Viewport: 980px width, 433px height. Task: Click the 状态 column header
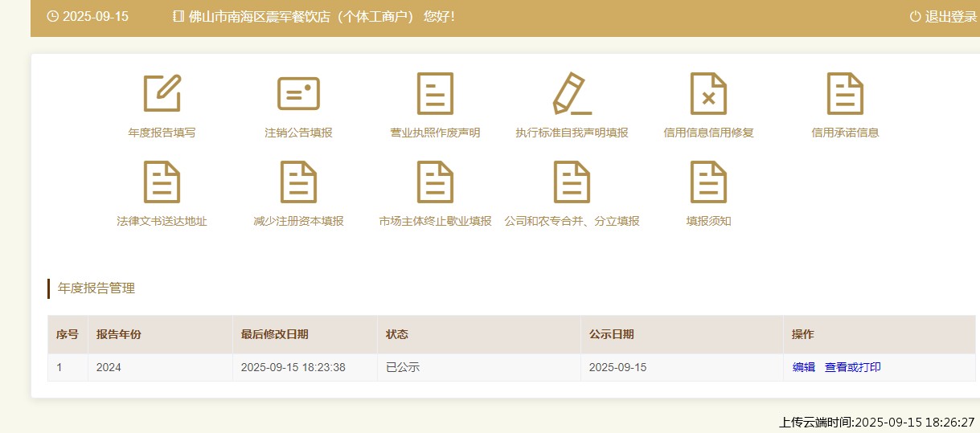pos(479,334)
